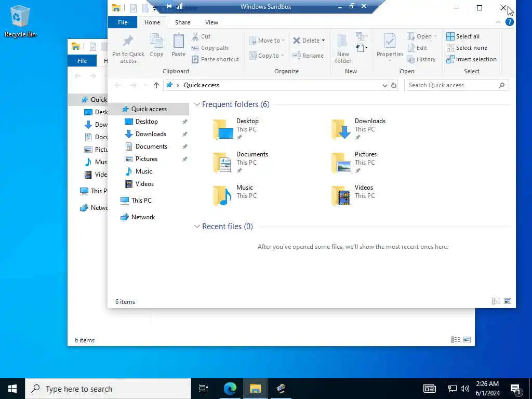Image resolution: width=532 pixels, height=399 pixels.
Task: Click the History command
Action: (422, 59)
